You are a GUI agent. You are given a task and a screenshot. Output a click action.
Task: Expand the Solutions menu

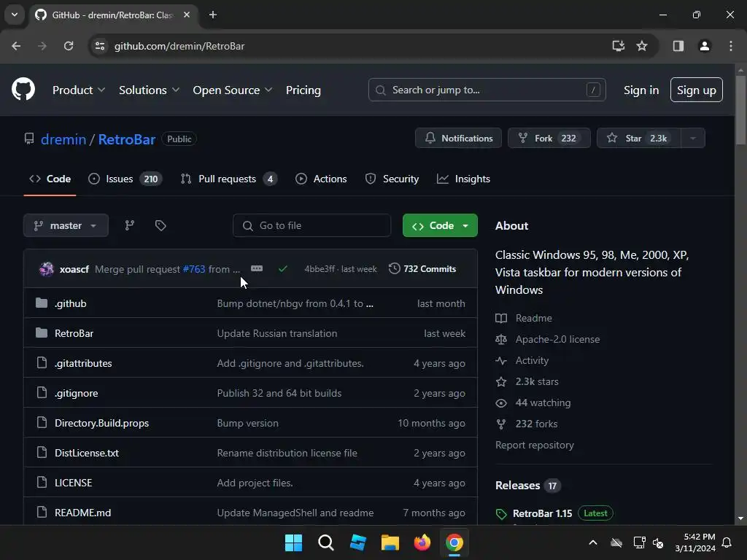pyautogui.click(x=149, y=90)
